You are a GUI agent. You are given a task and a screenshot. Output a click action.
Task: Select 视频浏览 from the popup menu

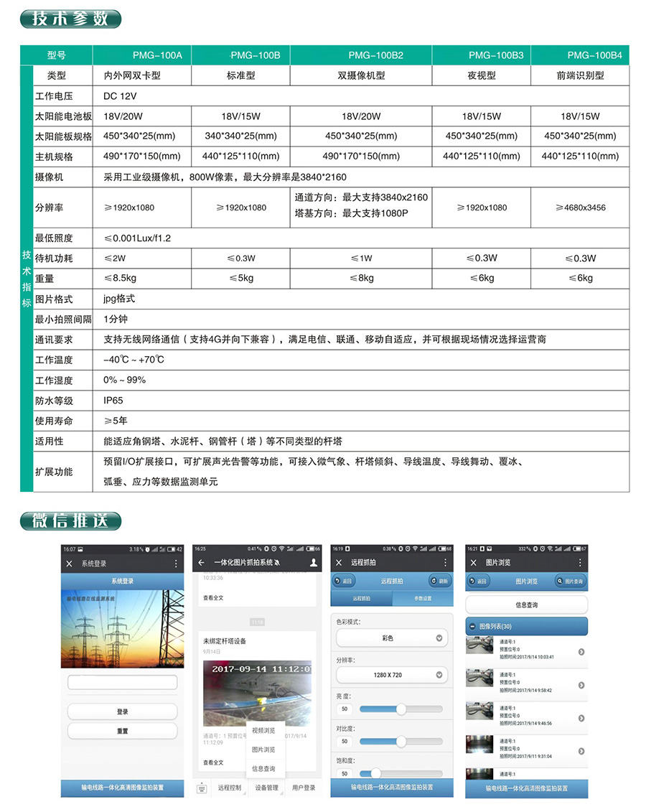tap(263, 730)
